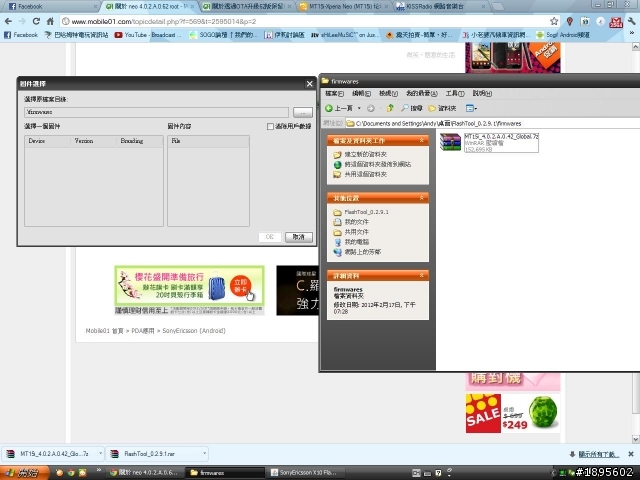The height and width of the screenshot is (480, 640).
Task: Collapse the File and Folder Tasks panel
Action: coord(422,140)
